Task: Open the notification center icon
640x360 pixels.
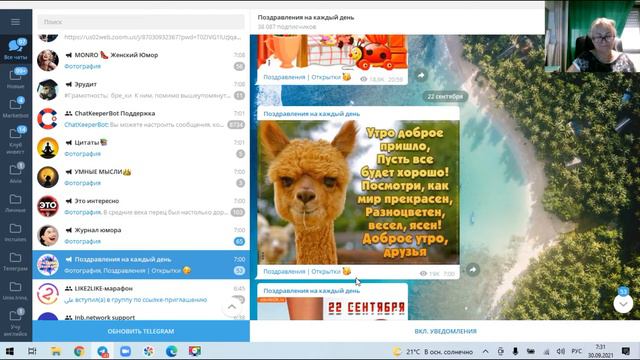Action: click(625, 351)
